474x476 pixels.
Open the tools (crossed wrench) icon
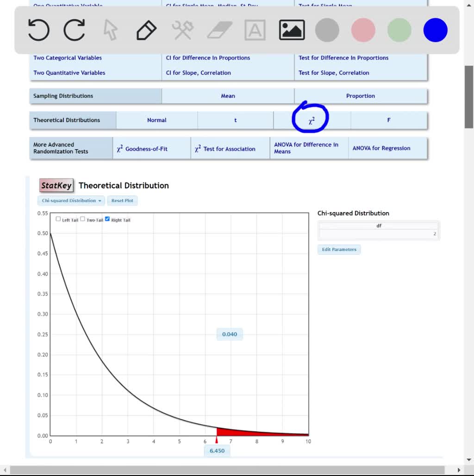[182, 30]
